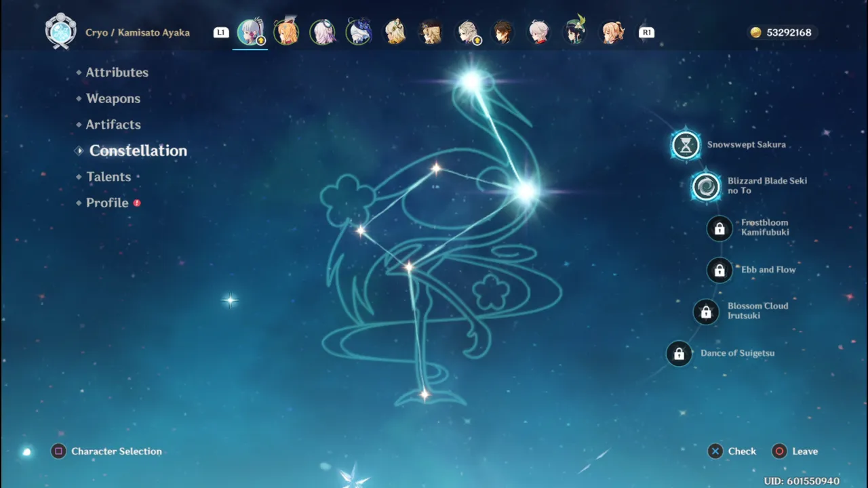
Task: Click the Mora balance 53292168
Action: (x=789, y=33)
